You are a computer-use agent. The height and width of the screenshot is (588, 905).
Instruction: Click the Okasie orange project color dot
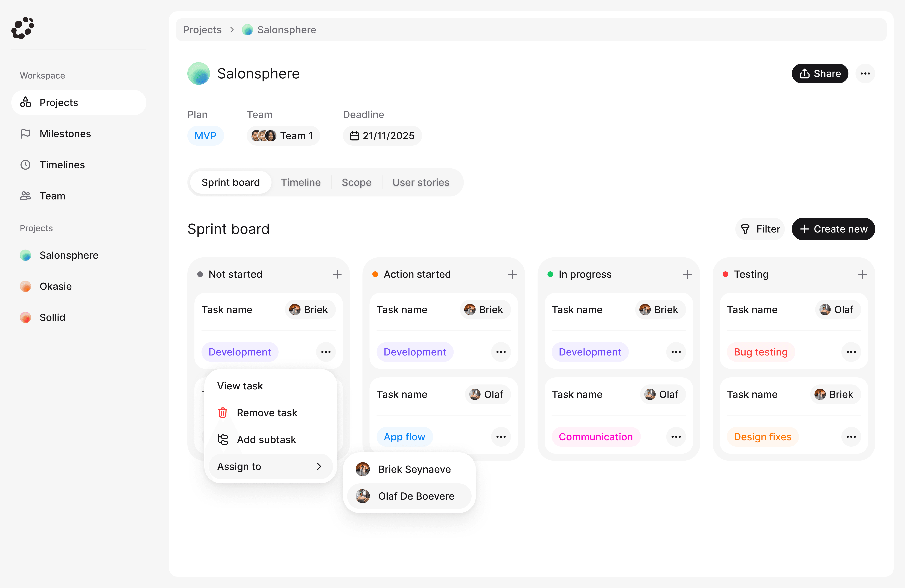pyautogui.click(x=25, y=286)
